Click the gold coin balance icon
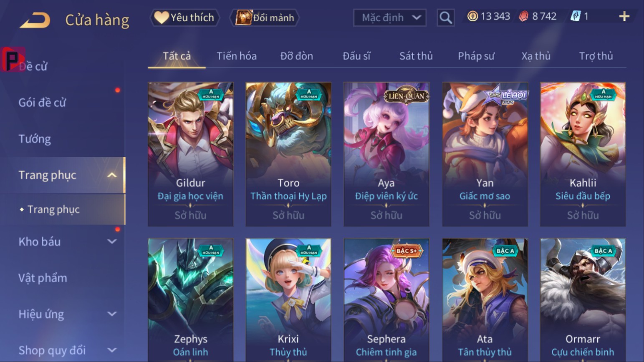This screenshot has height=362, width=644. click(472, 16)
